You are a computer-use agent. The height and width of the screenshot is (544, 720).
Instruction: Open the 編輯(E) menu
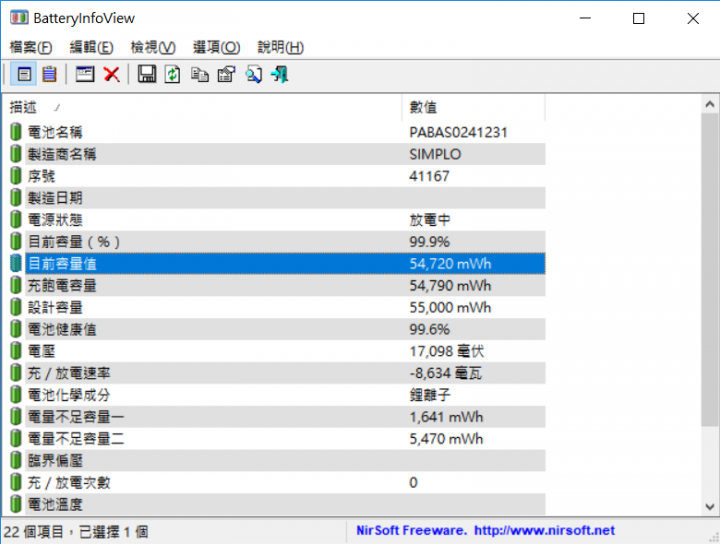[x=91, y=47]
